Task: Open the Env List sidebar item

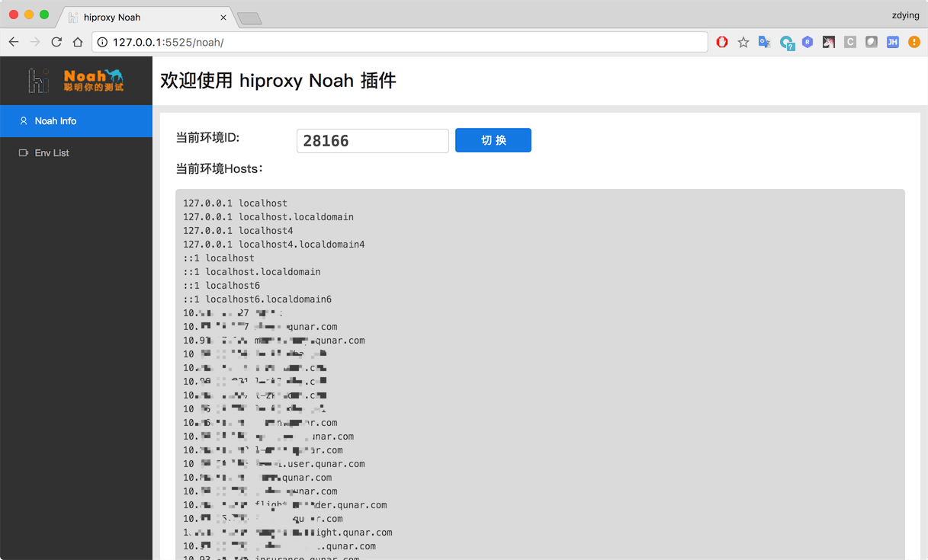Action: point(76,153)
